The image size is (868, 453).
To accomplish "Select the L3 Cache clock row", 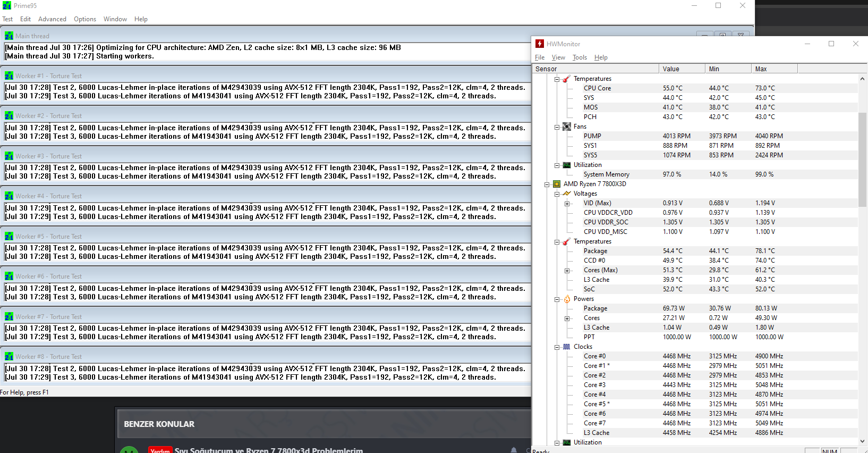I will coord(695,433).
